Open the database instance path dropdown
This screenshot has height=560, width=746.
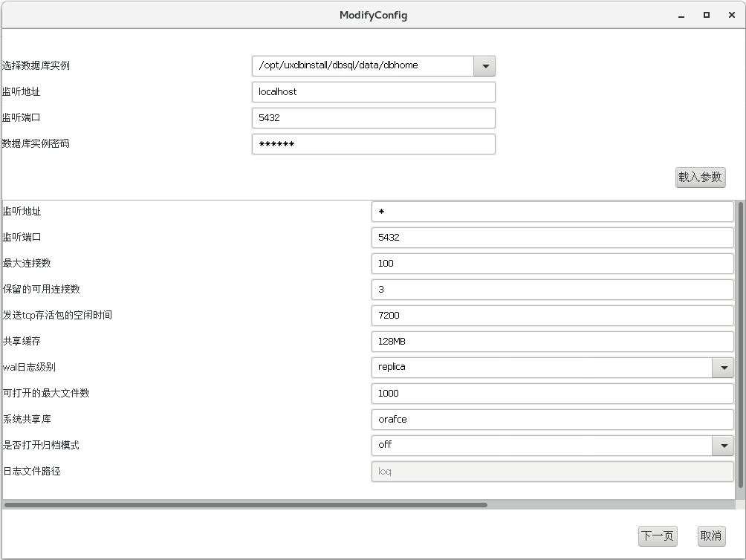pos(484,66)
